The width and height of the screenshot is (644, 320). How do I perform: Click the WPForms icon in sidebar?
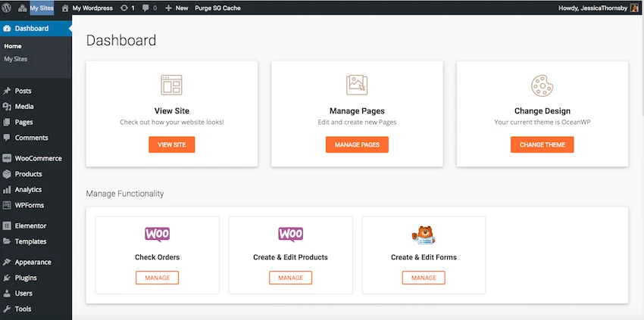7,205
